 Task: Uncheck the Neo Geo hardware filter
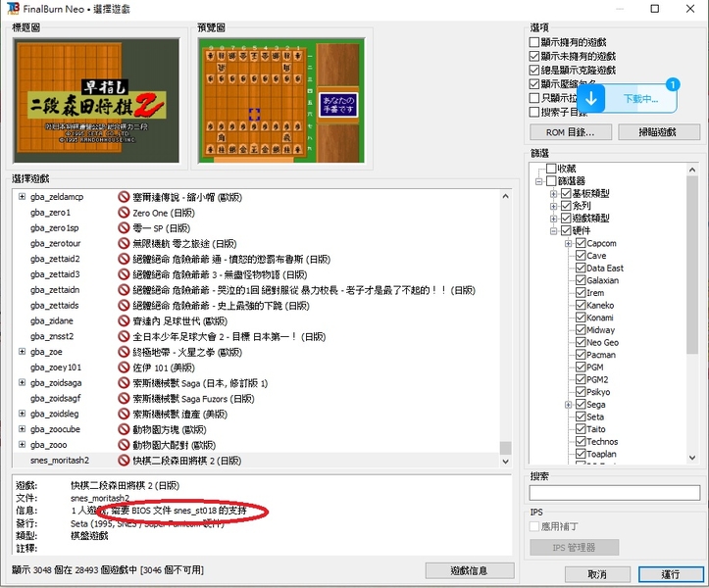581,342
